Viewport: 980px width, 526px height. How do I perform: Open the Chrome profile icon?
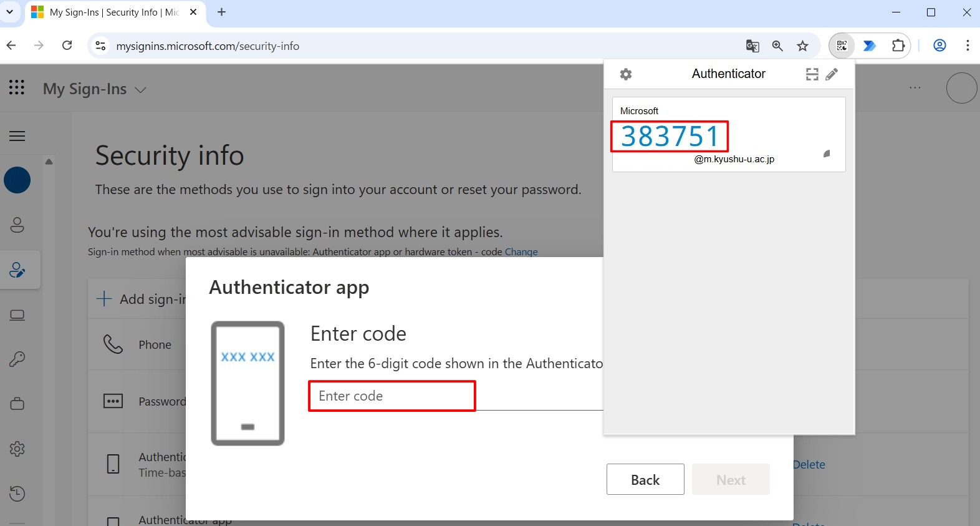coord(939,46)
